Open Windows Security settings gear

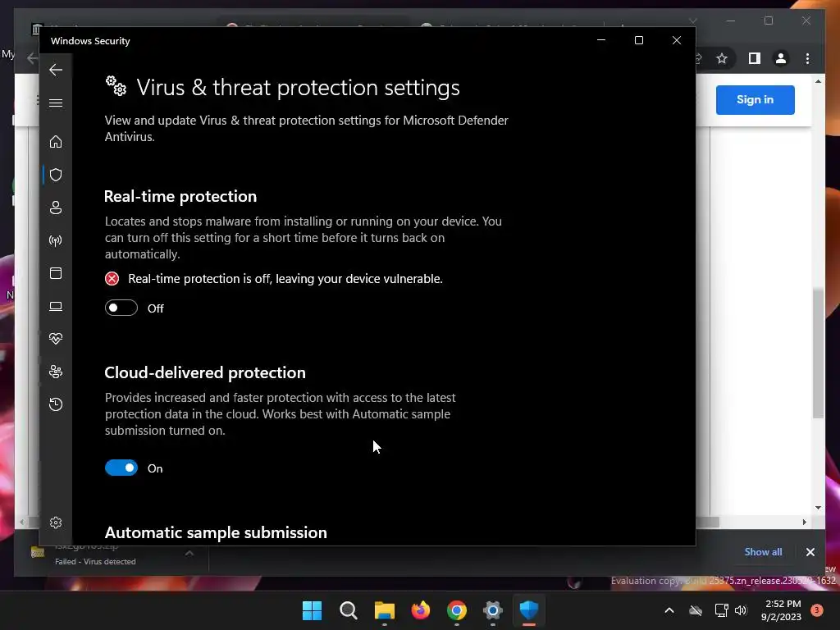(56, 523)
